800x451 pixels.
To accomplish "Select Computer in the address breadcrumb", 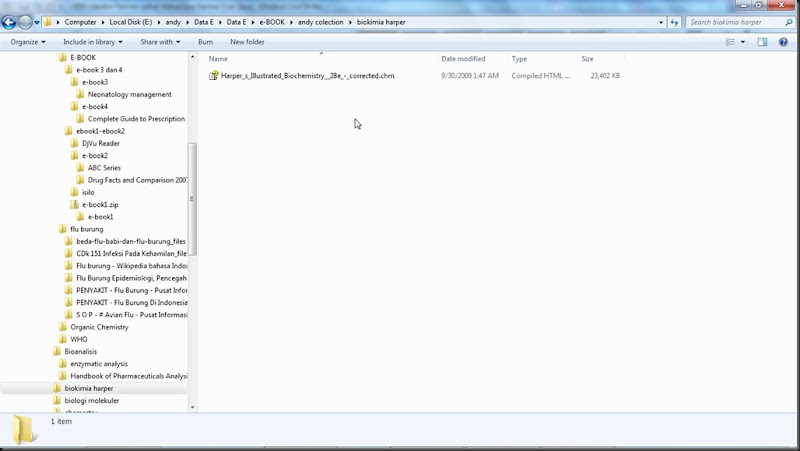I will (80, 22).
